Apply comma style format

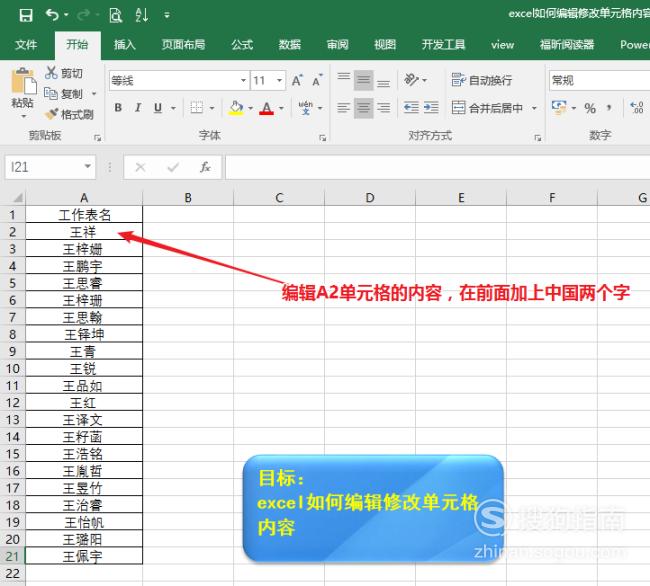(609, 108)
